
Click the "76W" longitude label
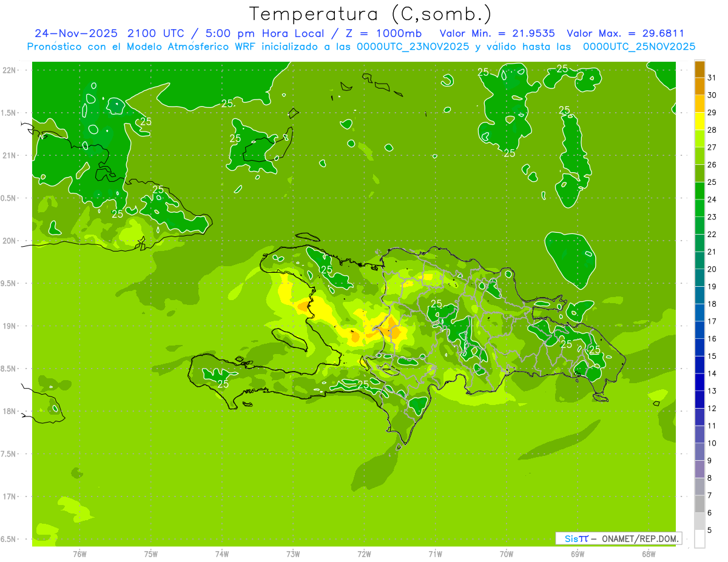[79, 554]
